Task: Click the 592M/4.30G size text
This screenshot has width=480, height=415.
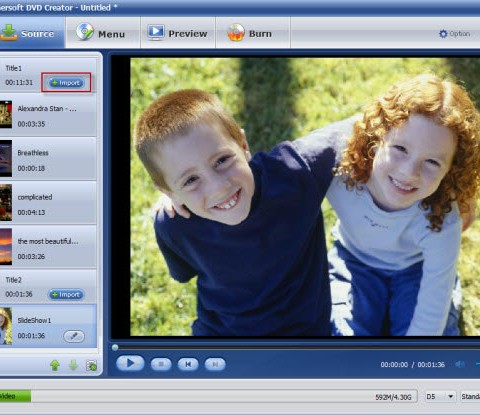Action: tap(393, 397)
